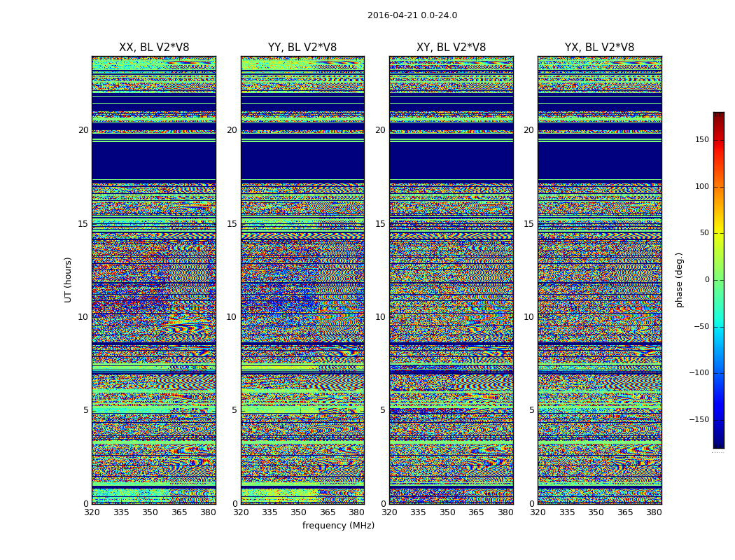735x560 pixels.
Task: Click the '15' hour tick of XX plot
Action: (x=83, y=223)
